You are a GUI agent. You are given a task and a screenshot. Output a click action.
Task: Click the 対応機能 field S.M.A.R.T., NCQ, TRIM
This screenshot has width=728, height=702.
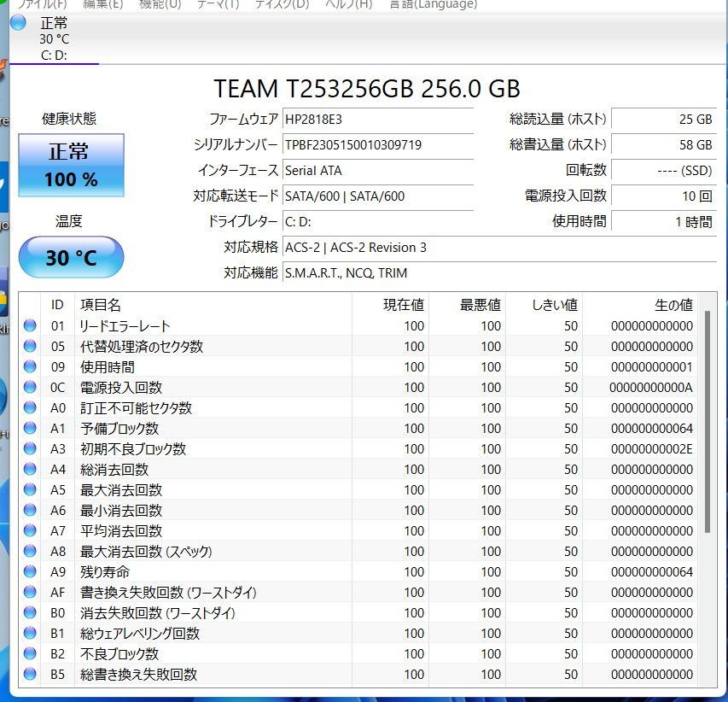tap(500, 272)
